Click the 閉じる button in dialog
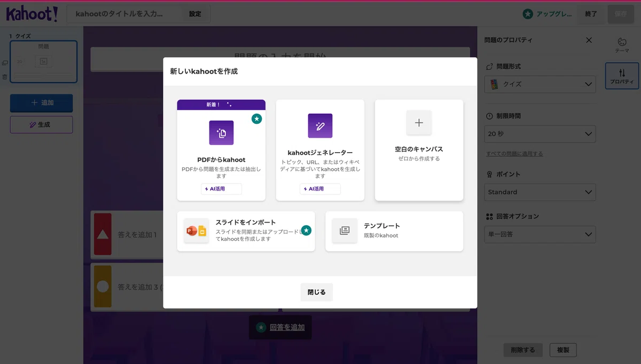The image size is (641, 364). [316, 292]
